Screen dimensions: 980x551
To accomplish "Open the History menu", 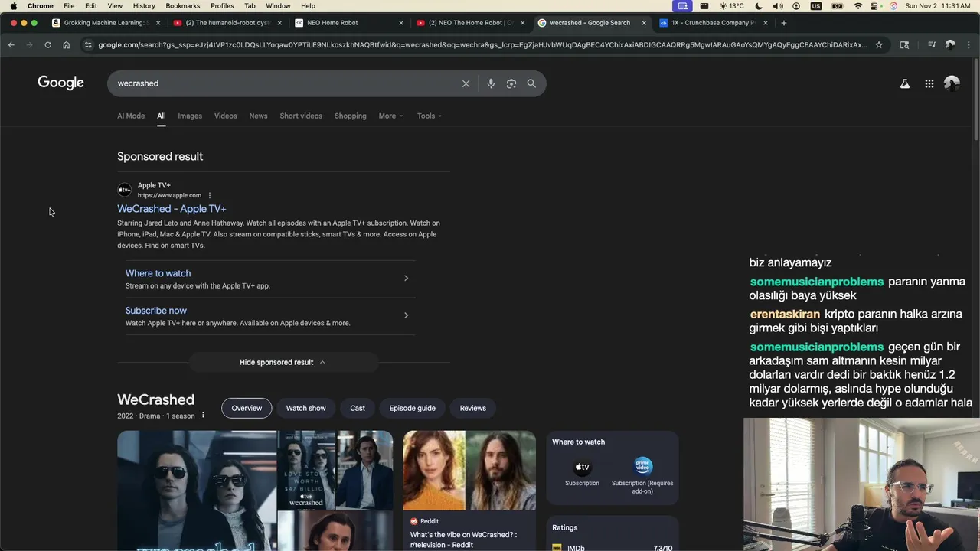I will 144,5.
